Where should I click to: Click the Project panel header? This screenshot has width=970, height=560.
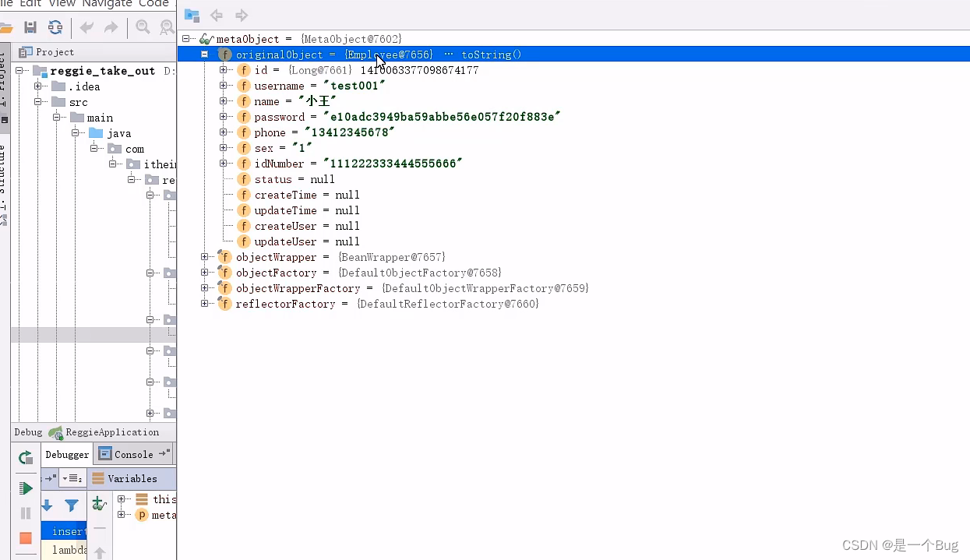93,52
